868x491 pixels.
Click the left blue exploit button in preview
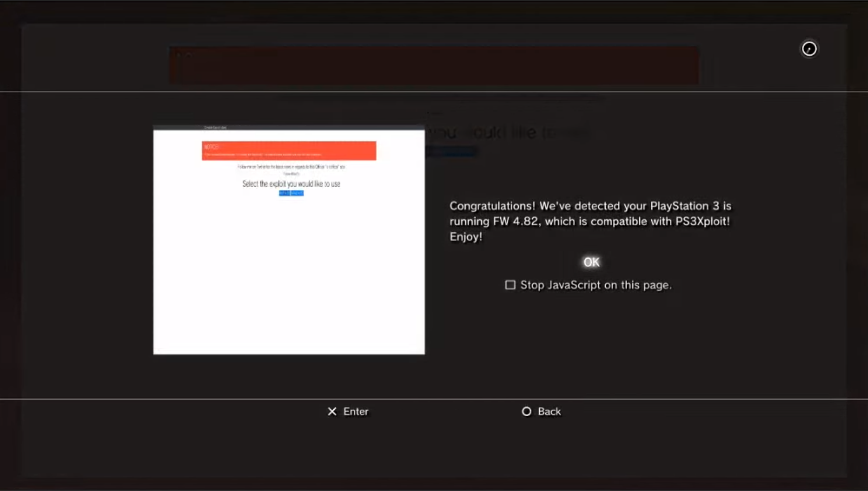pyautogui.click(x=284, y=193)
